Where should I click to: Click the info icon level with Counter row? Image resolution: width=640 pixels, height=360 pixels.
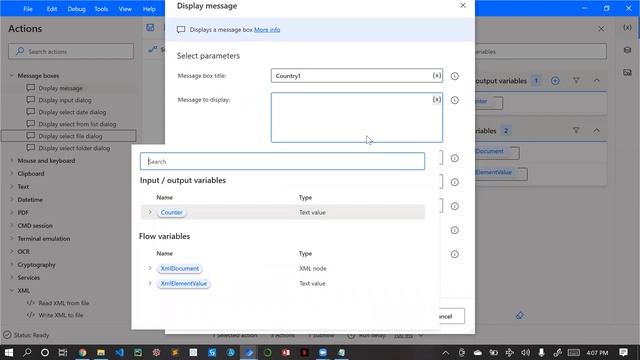454,206
